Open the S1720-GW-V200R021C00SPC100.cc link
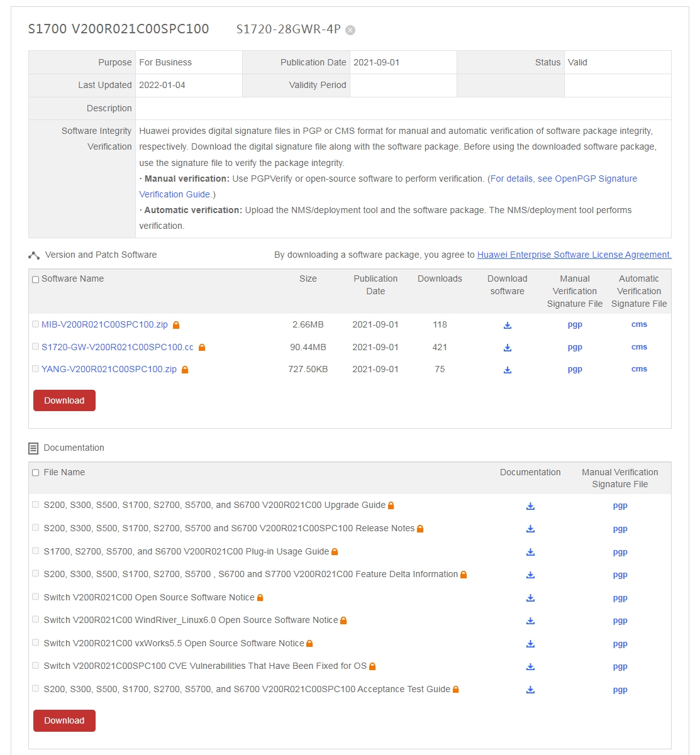The width and height of the screenshot is (700, 755). point(118,347)
